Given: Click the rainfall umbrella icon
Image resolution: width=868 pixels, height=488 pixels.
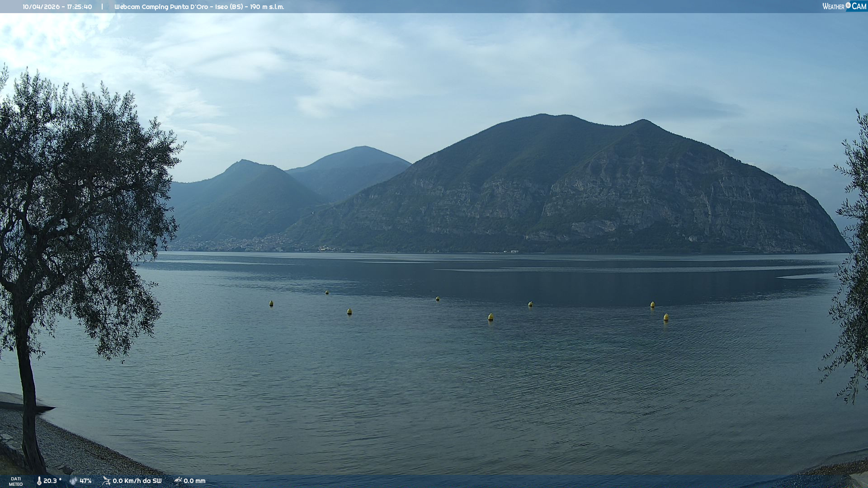Looking at the screenshot, I should [x=178, y=481].
